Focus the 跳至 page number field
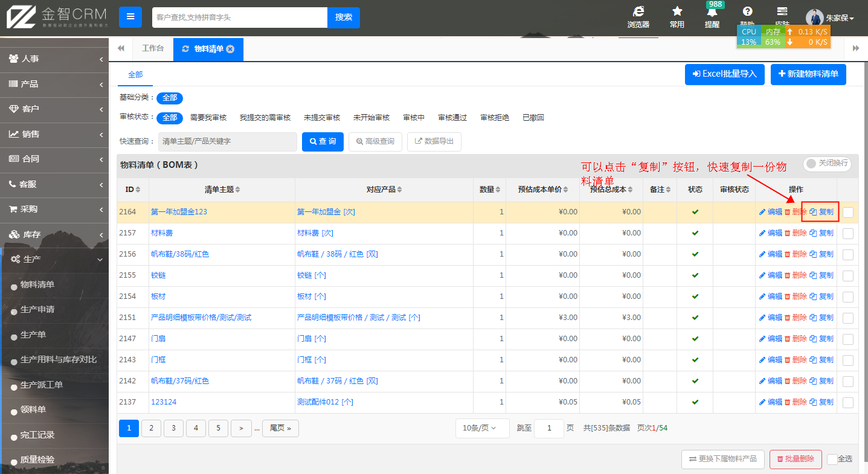The height and width of the screenshot is (474, 868). pyautogui.click(x=549, y=428)
